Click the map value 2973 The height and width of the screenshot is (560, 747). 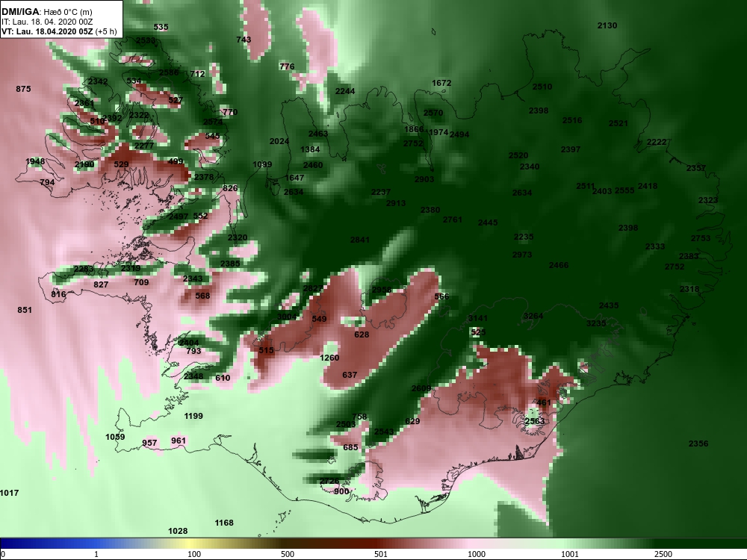[522, 255]
